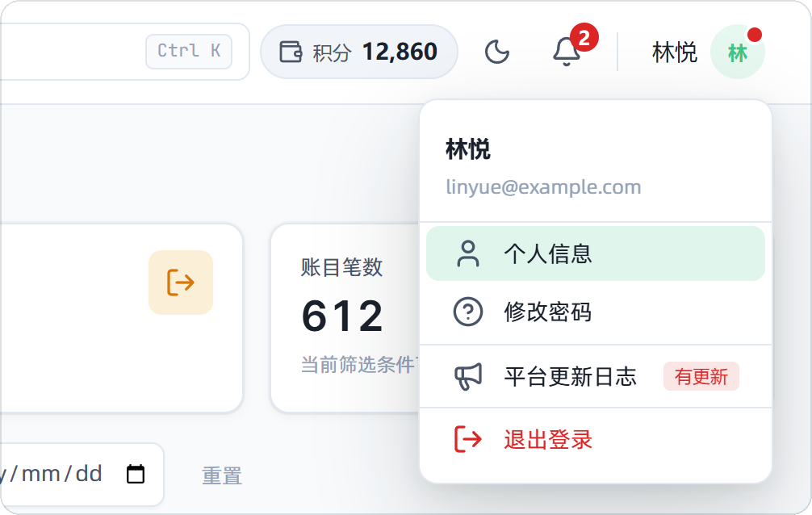Open 平台更新日志 from the user menu
This screenshot has width=812, height=515.
pos(596,376)
